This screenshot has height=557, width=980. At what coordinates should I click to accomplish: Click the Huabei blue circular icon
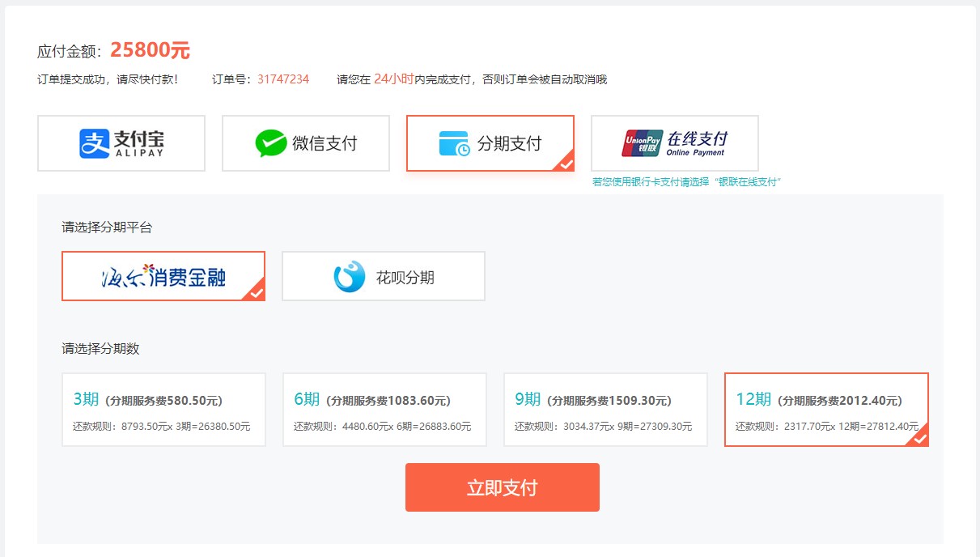pos(350,277)
